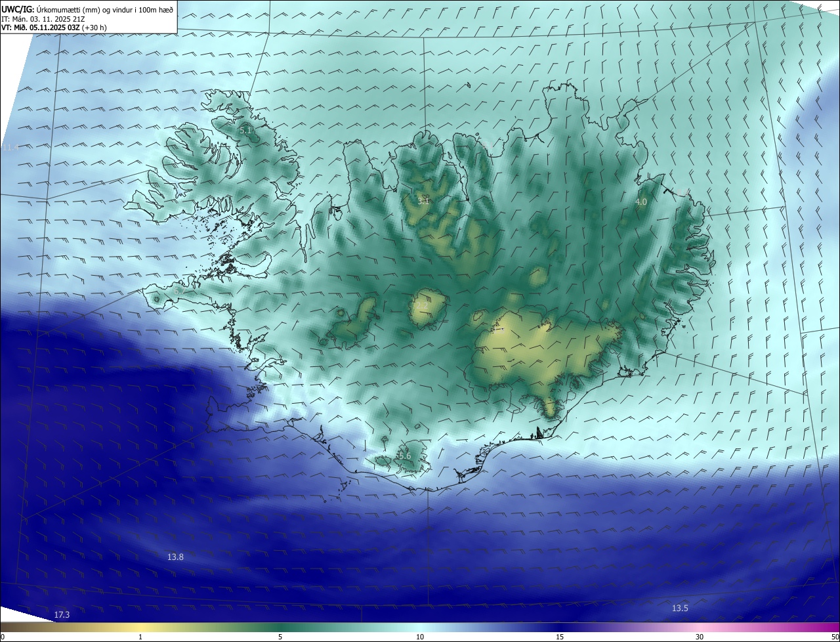Screen dimensions: 840x642
Task: Click the "0" tick on the color scale
Action: [x=3, y=637]
